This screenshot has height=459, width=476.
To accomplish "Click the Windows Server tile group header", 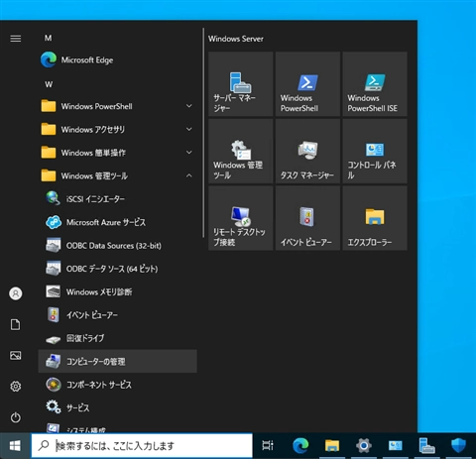I will coord(236,39).
